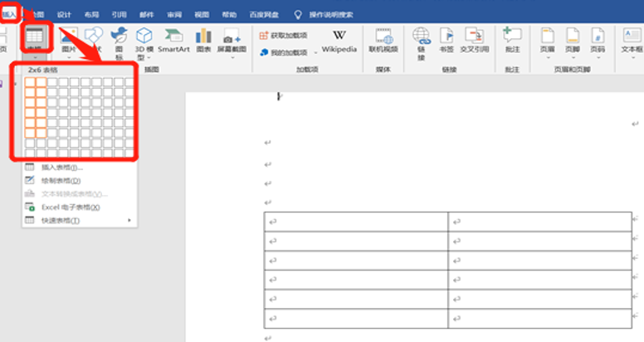Click the lightbulb Tell Me icon

(x=298, y=15)
